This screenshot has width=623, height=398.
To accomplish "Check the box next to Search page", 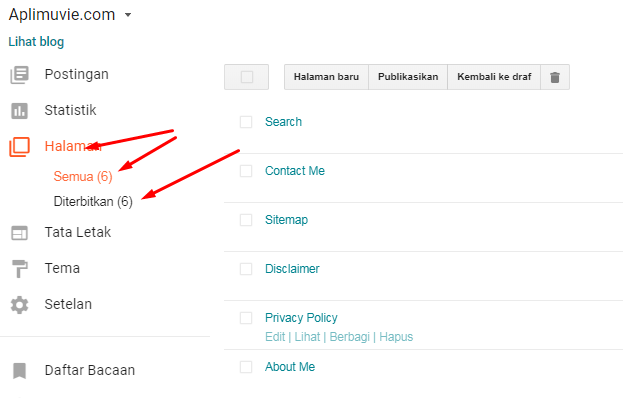I will [x=246, y=122].
